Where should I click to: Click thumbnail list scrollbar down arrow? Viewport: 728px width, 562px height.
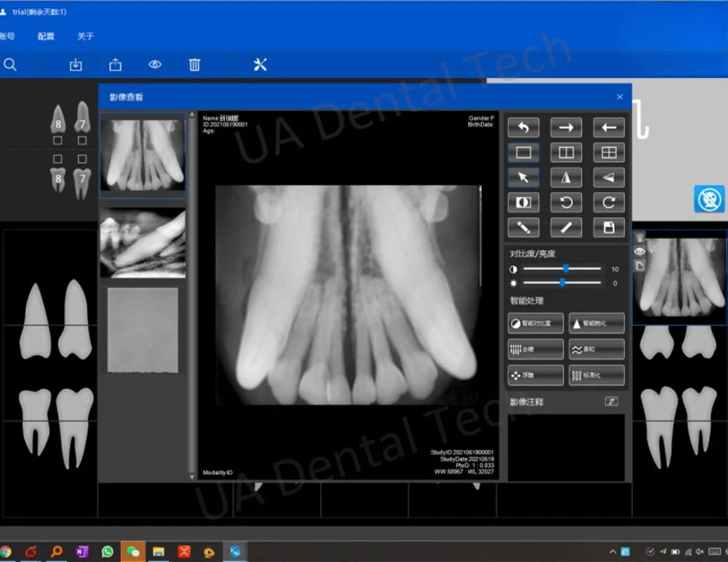click(192, 476)
